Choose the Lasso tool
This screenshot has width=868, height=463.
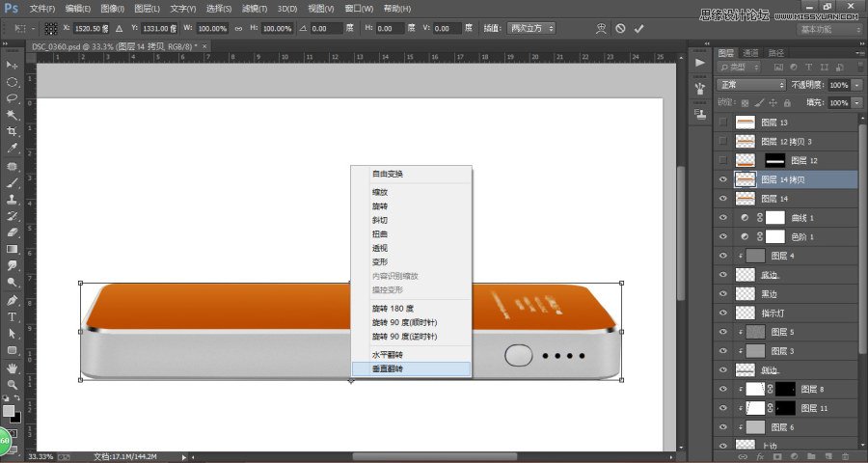[13, 97]
